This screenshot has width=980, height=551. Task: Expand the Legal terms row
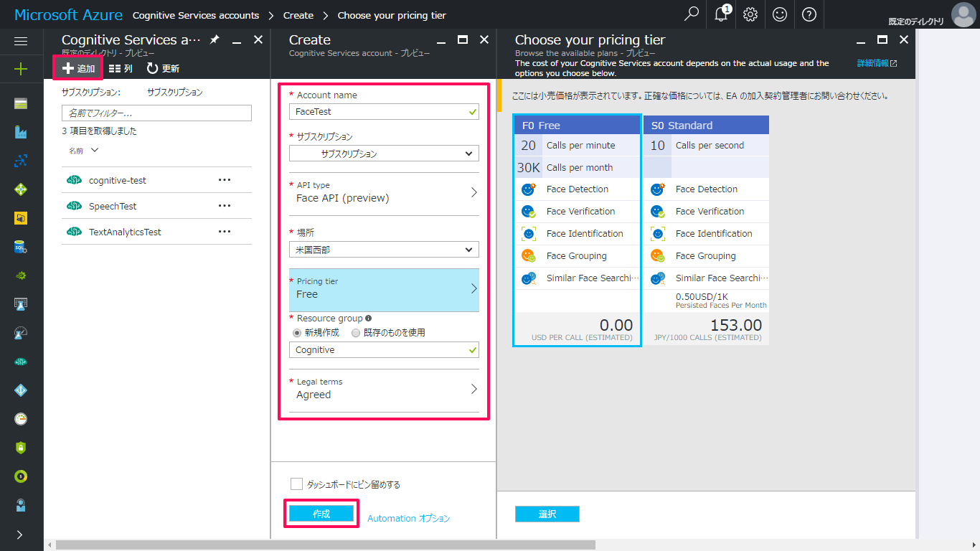384,389
